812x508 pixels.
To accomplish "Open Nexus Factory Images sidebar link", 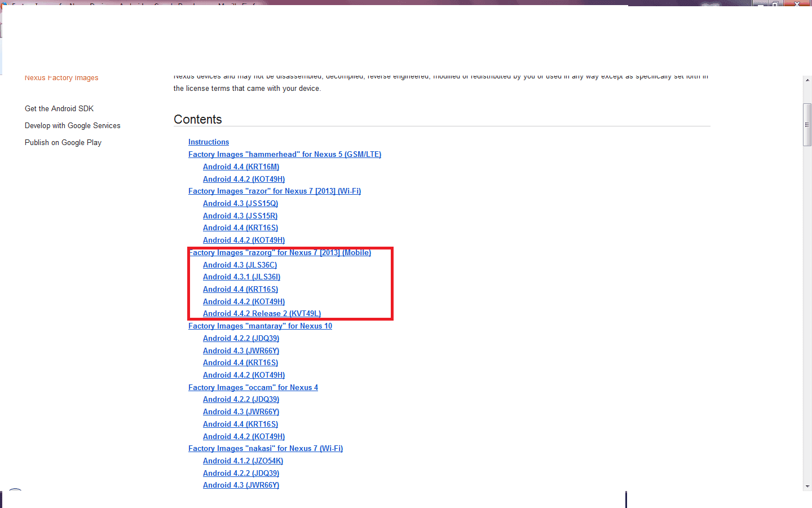I will (61, 78).
